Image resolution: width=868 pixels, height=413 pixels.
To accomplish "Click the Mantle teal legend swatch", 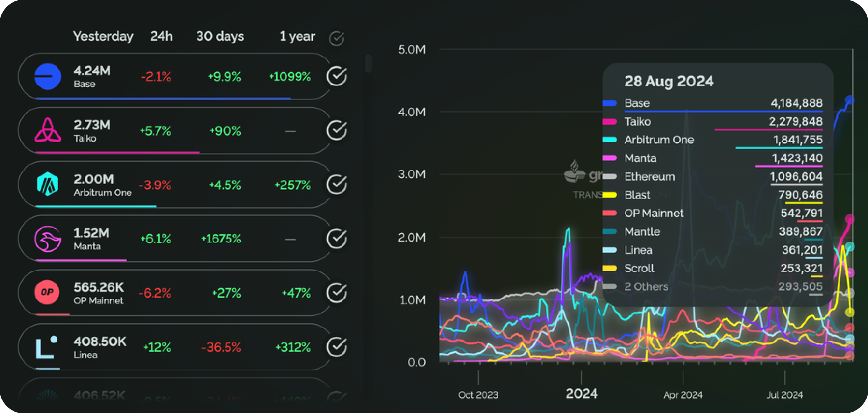I will 610,231.
